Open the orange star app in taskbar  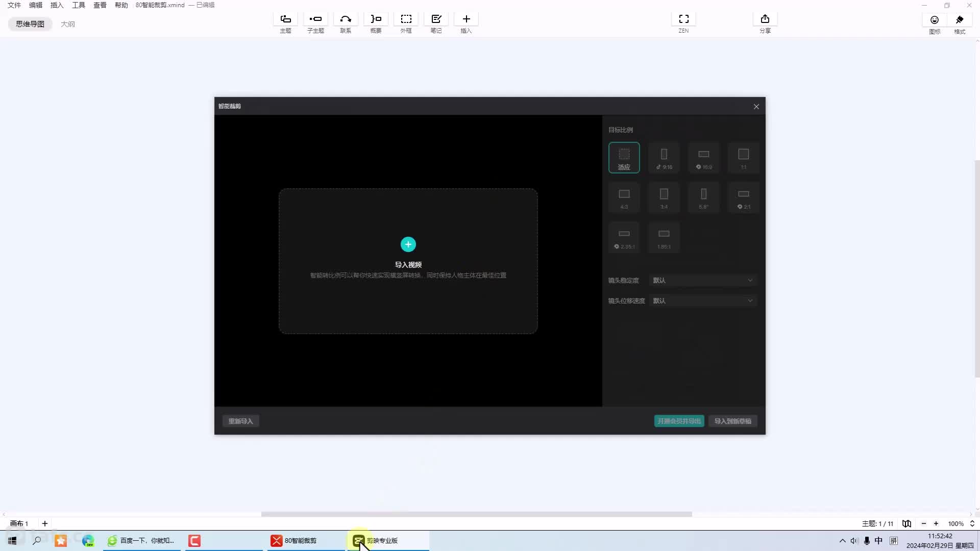pos(61,540)
